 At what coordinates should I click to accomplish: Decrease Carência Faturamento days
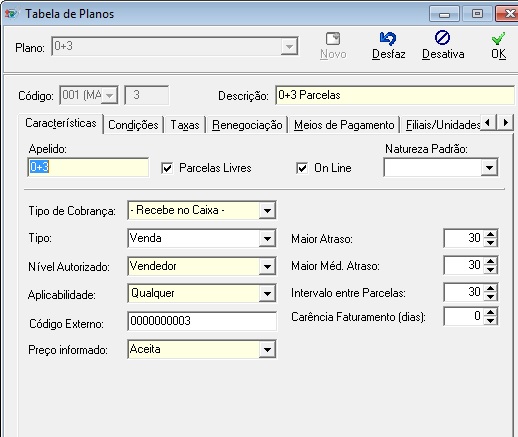490,320
